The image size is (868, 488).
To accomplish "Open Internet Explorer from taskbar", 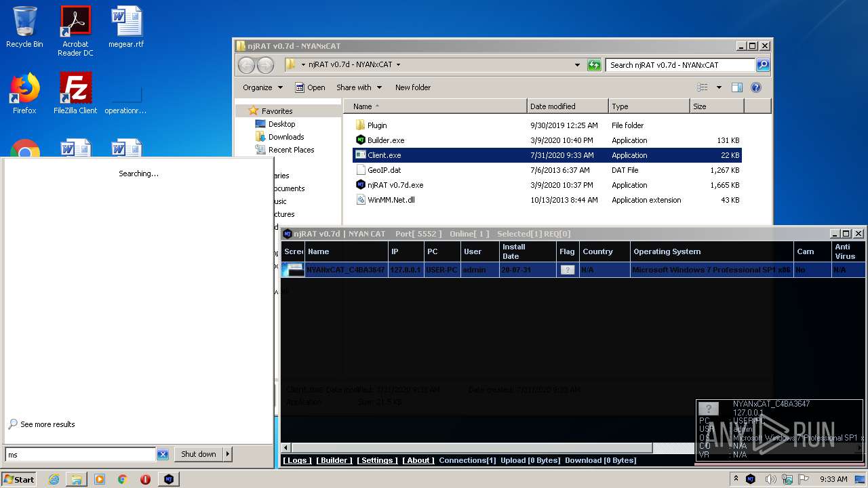I will click(54, 479).
